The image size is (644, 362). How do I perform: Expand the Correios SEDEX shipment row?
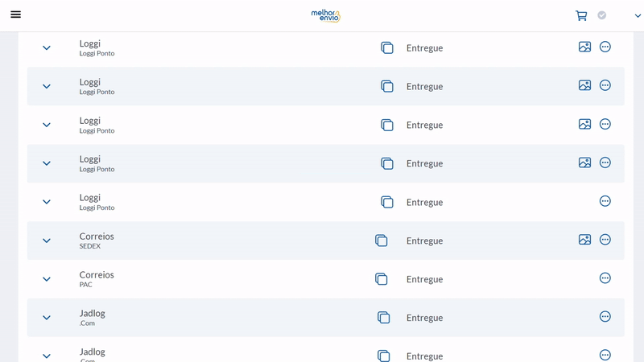click(47, 241)
